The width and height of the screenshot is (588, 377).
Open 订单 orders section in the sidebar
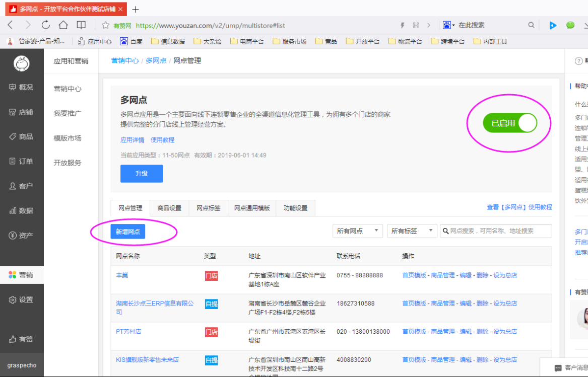[x=22, y=161]
